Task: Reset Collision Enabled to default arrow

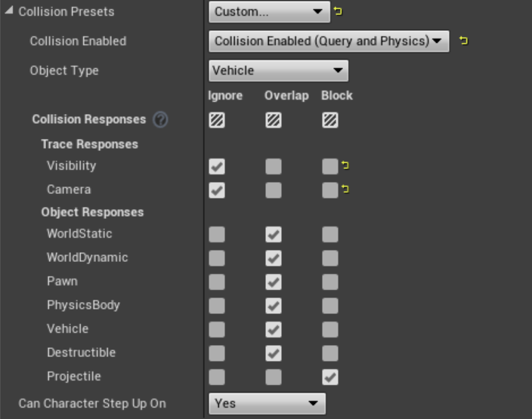Action: tap(463, 41)
